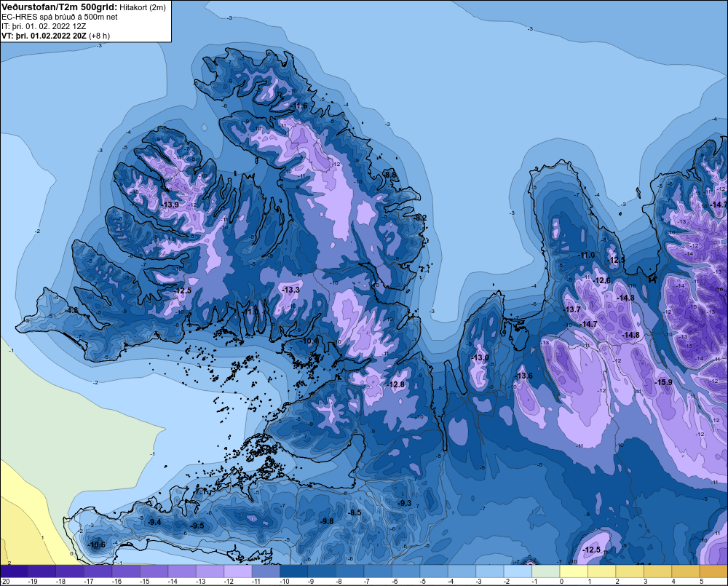
Task: Click the 'IT: þri. 01. 02. 2022 12Z' line
Action: pos(44,26)
